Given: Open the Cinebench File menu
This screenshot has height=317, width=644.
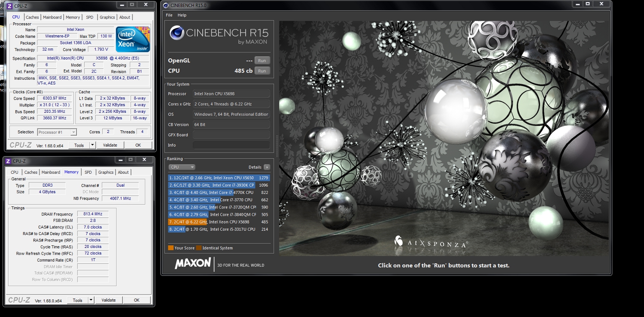Looking at the screenshot, I should pos(169,15).
